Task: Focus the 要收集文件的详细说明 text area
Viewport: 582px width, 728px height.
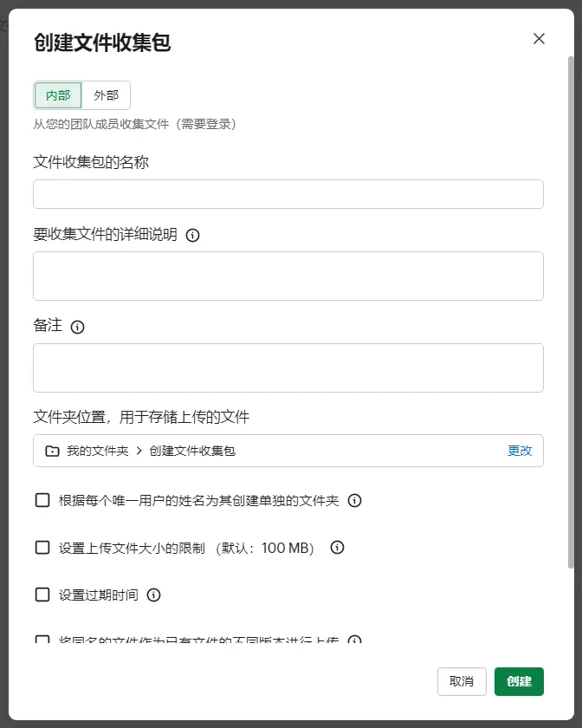Action: click(288, 276)
